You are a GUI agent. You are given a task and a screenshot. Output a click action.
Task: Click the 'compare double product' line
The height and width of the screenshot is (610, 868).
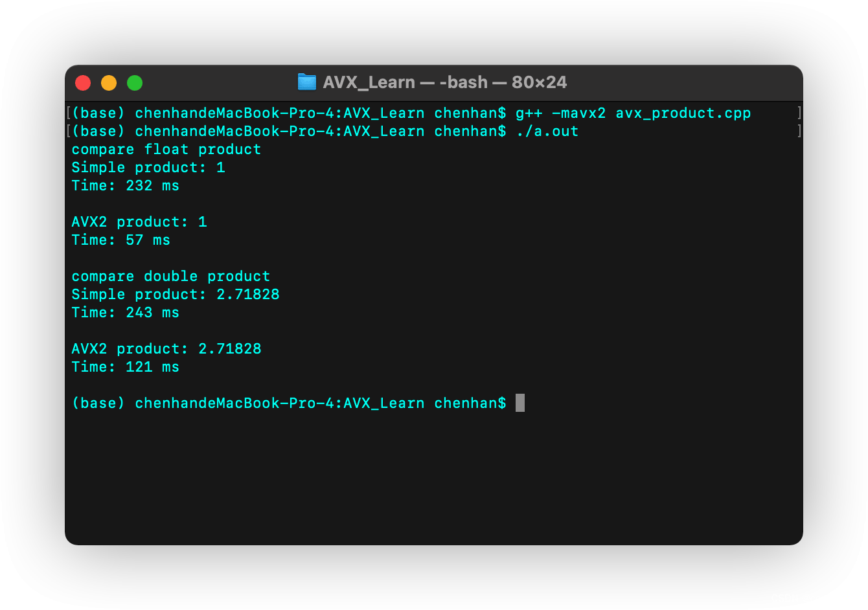[171, 277]
